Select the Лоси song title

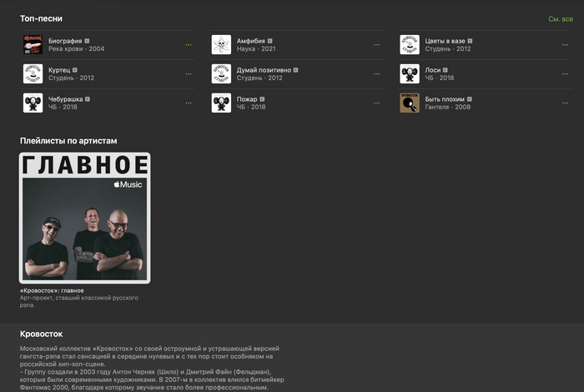coord(433,70)
